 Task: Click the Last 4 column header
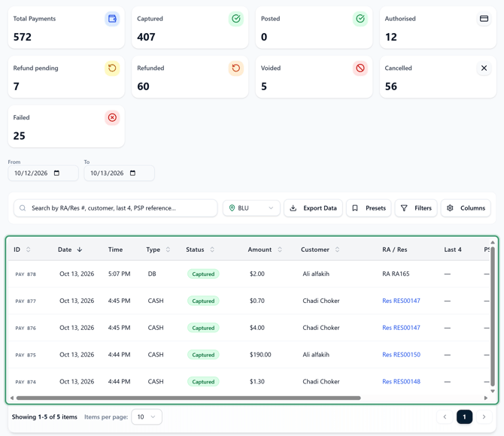coord(453,250)
